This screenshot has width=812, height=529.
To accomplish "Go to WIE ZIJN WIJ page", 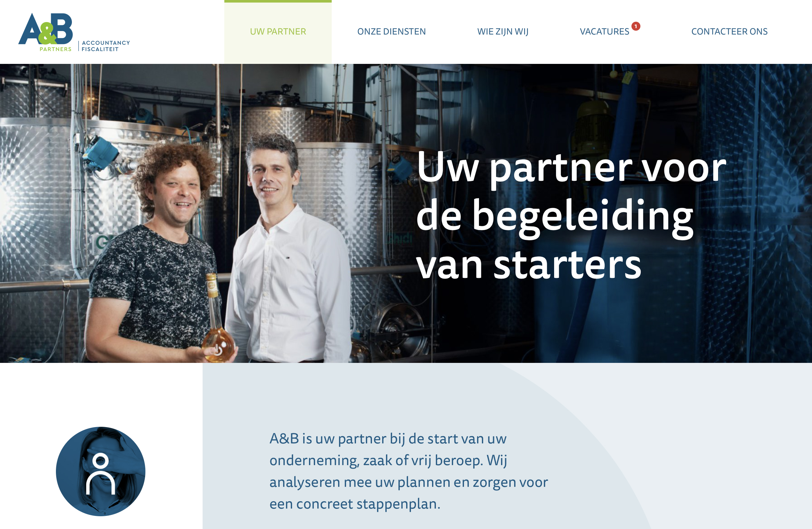I will click(503, 32).
